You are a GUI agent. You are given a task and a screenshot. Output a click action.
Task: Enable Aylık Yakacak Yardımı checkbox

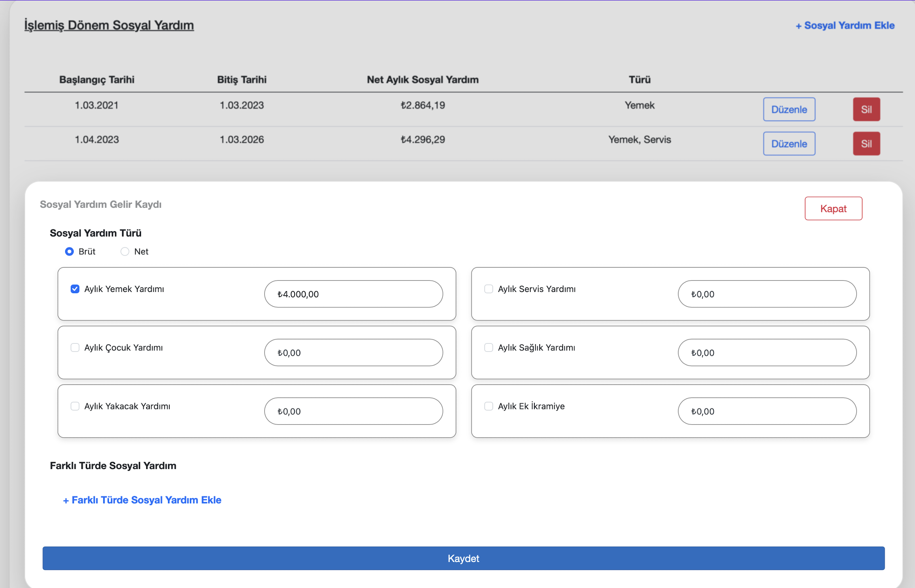(x=75, y=406)
